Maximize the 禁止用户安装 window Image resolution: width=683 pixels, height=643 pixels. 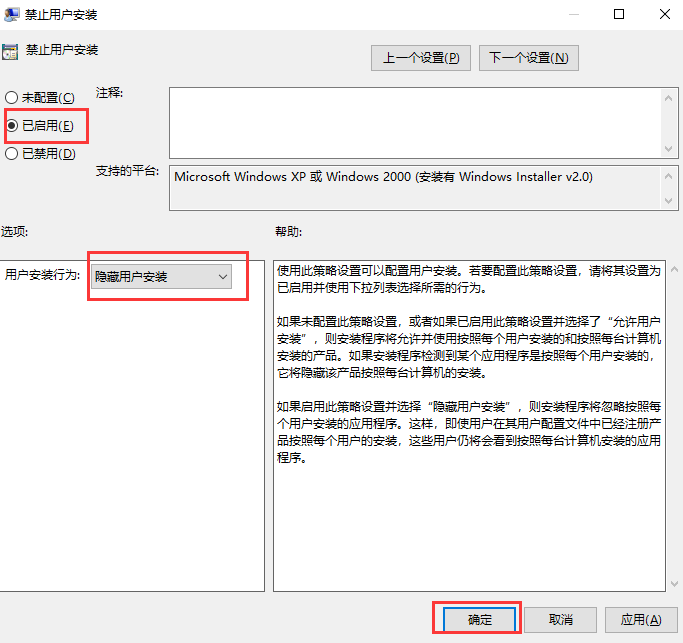pos(619,15)
